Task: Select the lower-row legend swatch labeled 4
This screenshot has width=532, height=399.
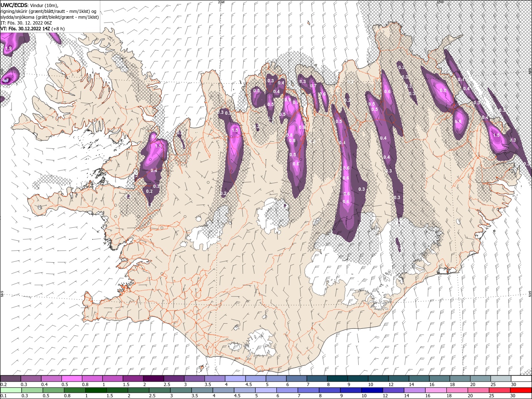Action: point(223,390)
